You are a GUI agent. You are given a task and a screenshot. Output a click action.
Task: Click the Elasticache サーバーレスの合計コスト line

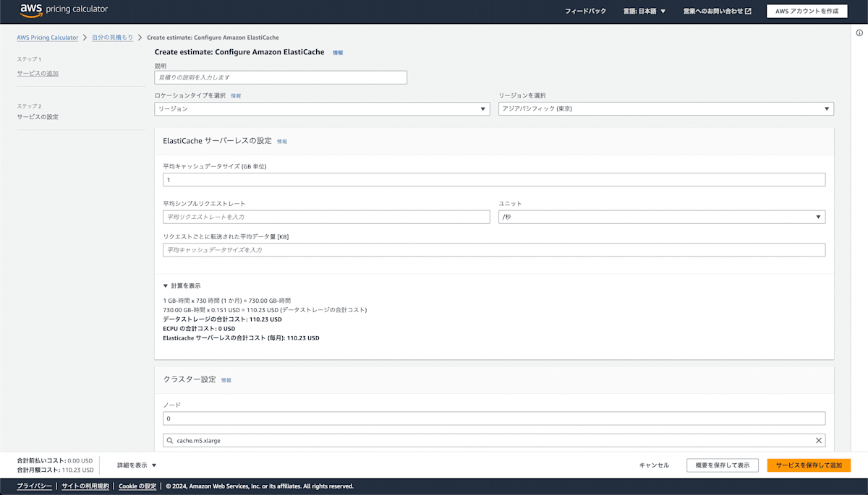coord(241,337)
